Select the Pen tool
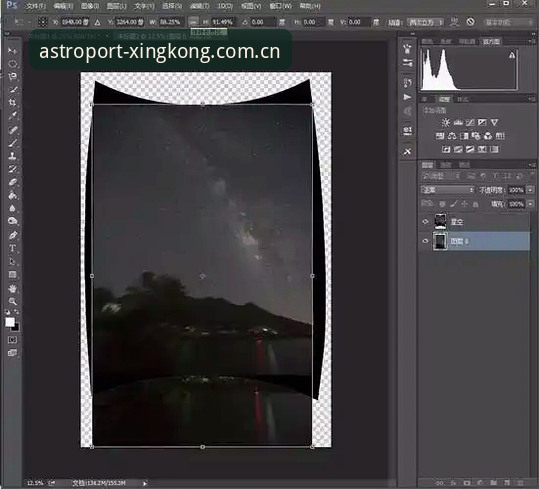Image resolution: width=539 pixels, height=489 pixels. tap(13, 235)
